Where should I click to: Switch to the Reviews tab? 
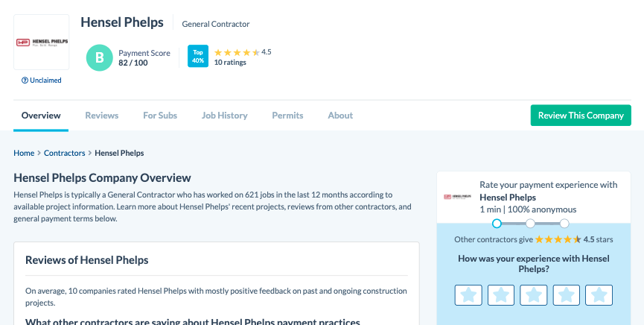(102, 116)
